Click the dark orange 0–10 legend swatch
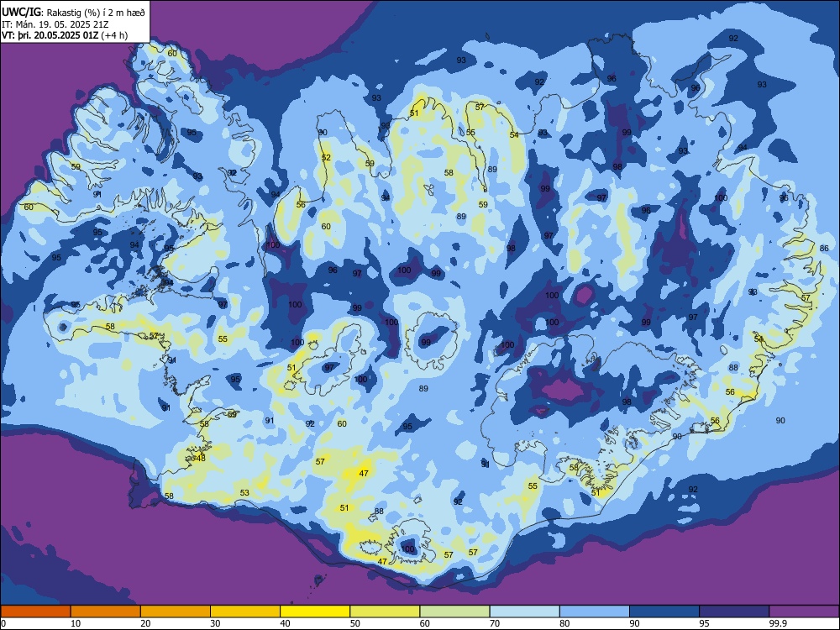Viewport: 840px width, 630px height. tap(35, 612)
